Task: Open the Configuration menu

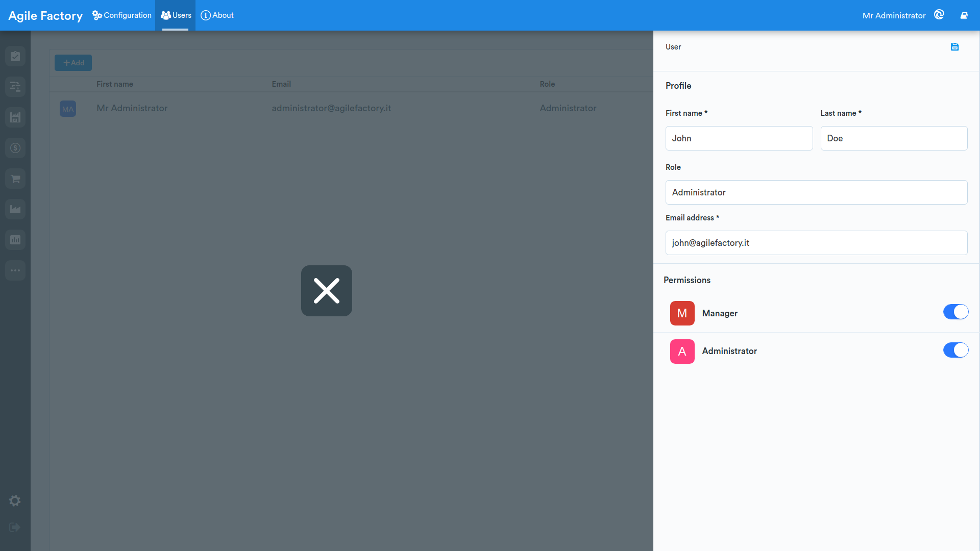Action: (x=121, y=15)
